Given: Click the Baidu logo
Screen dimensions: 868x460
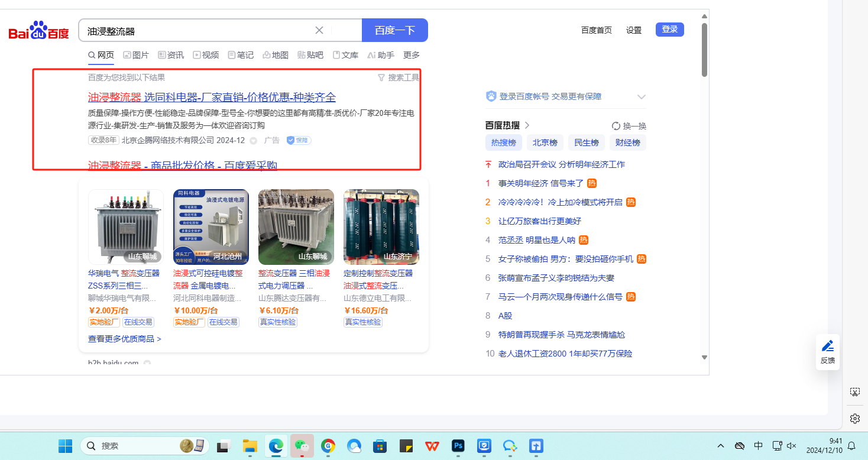Looking at the screenshot, I should click(x=39, y=30).
